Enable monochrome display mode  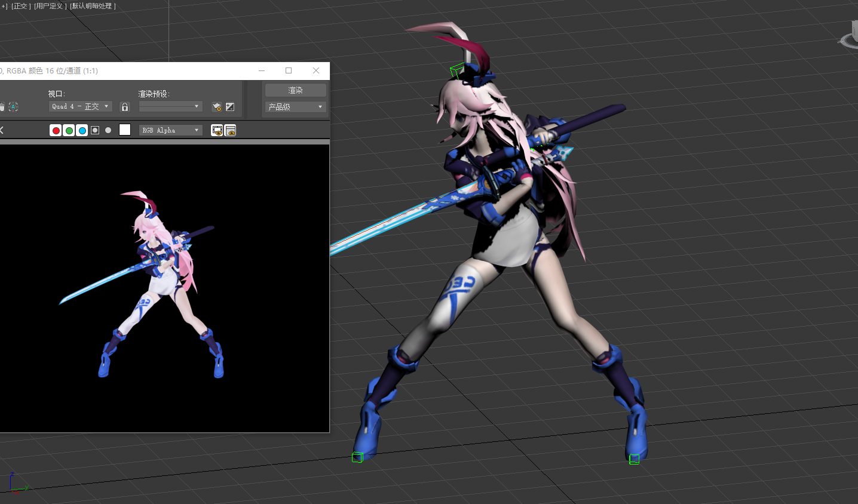(108, 130)
